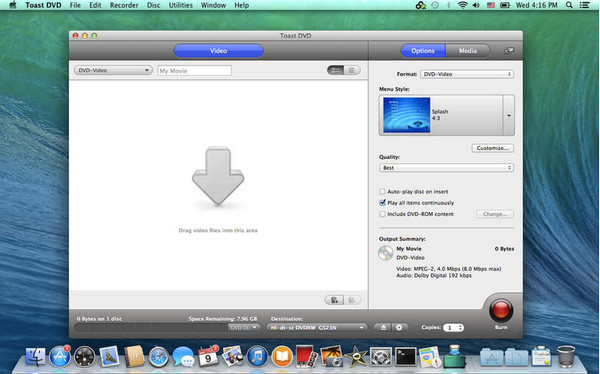
Task: Click the Change... button
Action: [x=495, y=214]
